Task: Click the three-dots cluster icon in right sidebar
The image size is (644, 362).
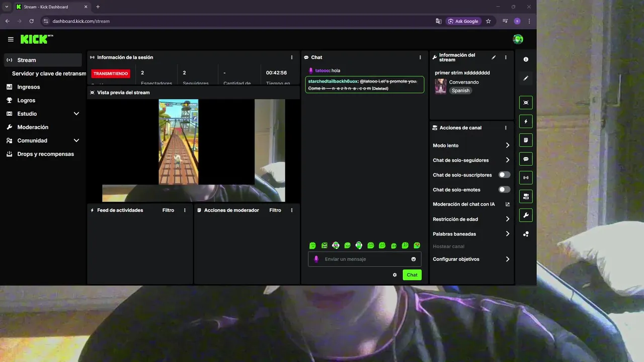Action: (x=526, y=234)
